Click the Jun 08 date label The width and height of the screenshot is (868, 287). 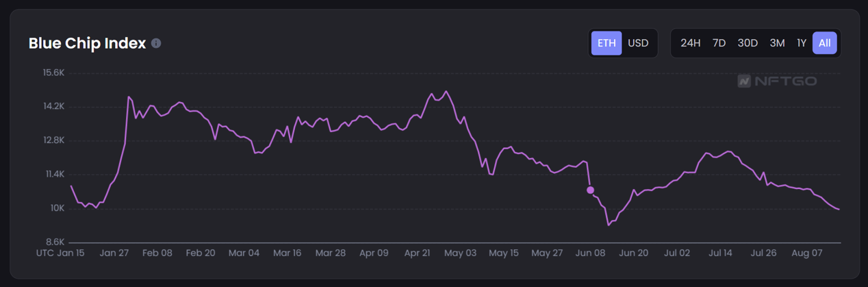[590, 253]
